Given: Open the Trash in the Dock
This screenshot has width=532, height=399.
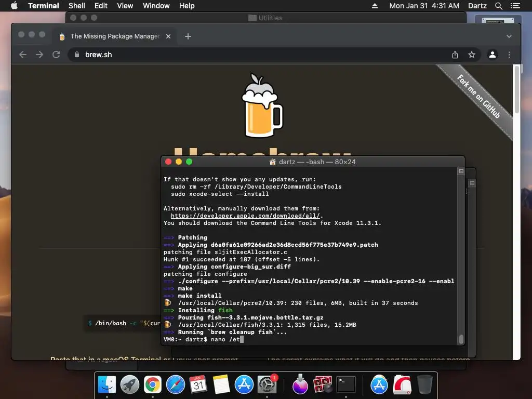Looking at the screenshot, I should pyautogui.click(x=424, y=384).
